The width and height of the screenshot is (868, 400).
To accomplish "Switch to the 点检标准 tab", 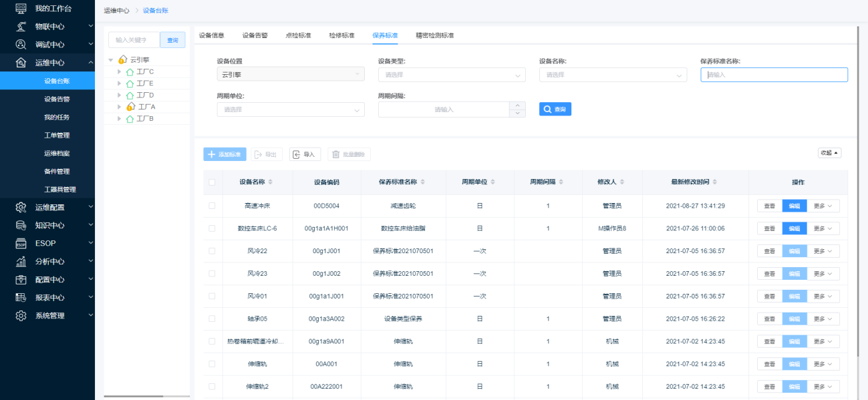I will click(298, 35).
